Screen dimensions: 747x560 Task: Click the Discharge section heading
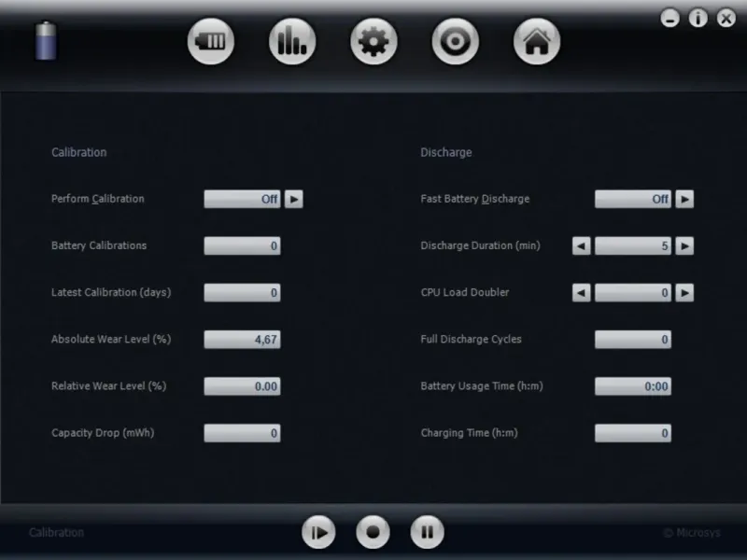pyautogui.click(x=446, y=152)
